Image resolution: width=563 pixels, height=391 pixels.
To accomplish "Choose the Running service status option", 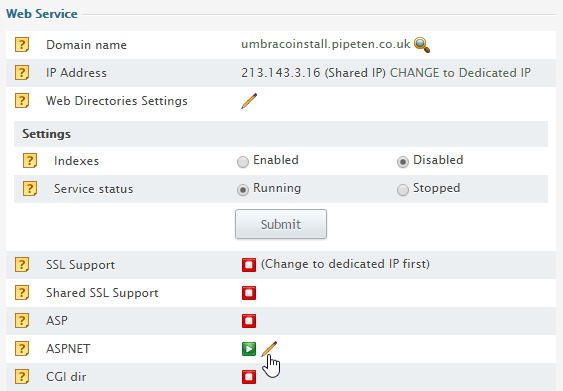I will pyautogui.click(x=243, y=190).
